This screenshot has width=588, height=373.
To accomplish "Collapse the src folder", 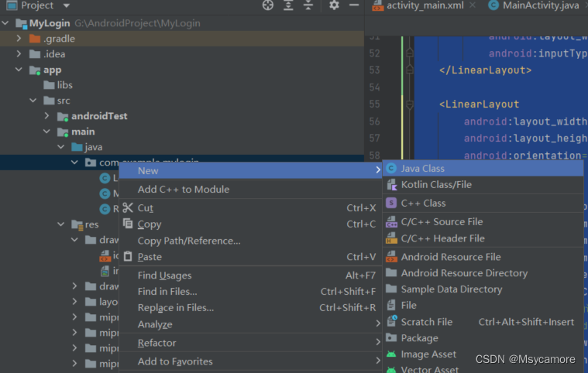I will pyautogui.click(x=33, y=101).
